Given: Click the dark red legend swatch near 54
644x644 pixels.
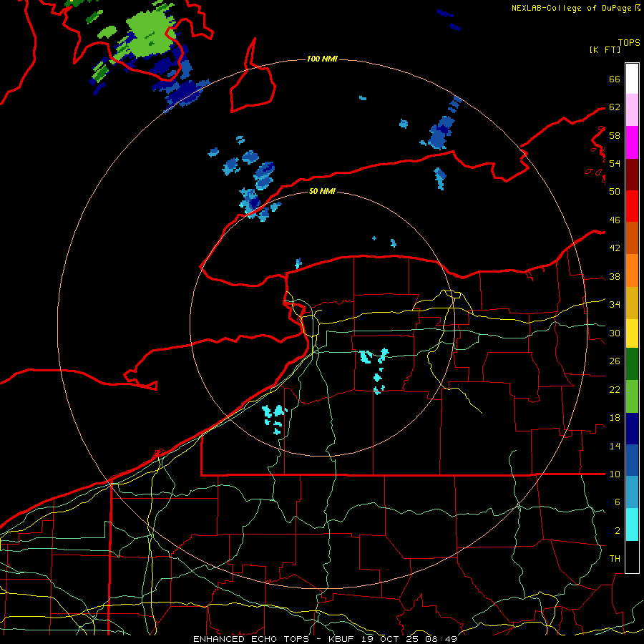Looking at the screenshot, I should 632,174.
